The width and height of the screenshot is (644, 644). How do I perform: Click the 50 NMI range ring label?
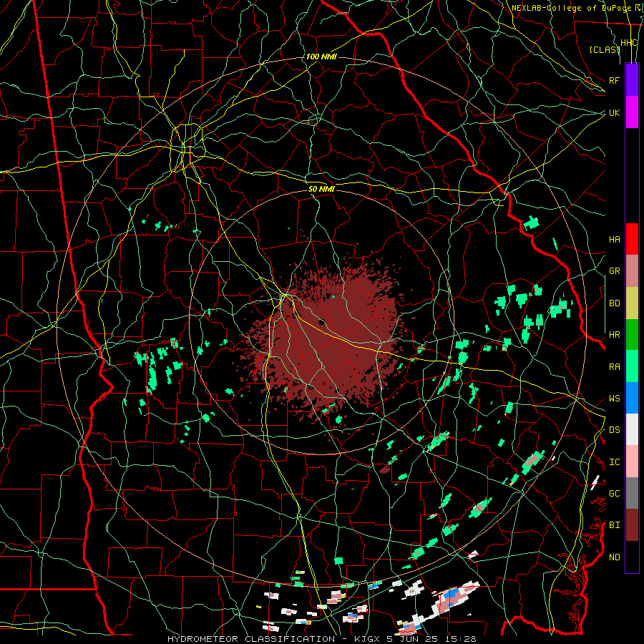321,189
